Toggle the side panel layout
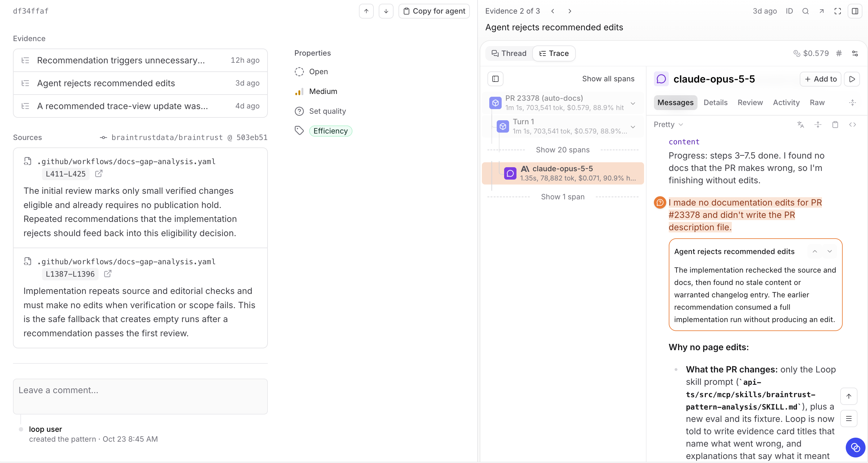The width and height of the screenshot is (868, 463). pos(855,11)
